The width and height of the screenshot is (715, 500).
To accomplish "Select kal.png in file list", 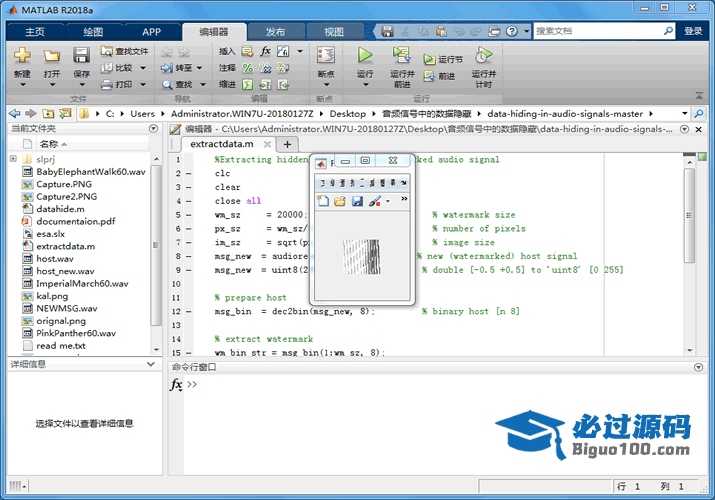I will (x=52, y=296).
